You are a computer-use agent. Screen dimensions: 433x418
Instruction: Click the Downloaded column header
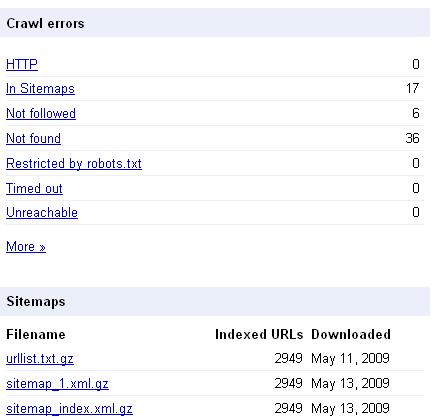351,334
